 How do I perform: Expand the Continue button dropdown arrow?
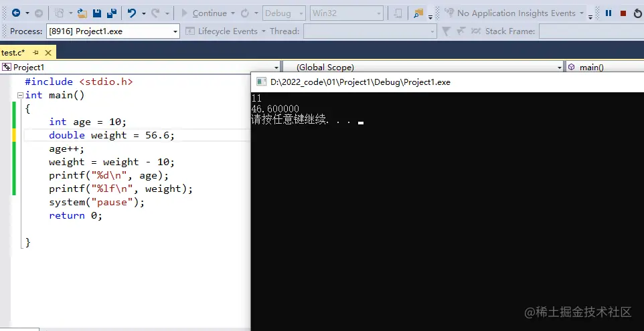pyautogui.click(x=233, y=13)
